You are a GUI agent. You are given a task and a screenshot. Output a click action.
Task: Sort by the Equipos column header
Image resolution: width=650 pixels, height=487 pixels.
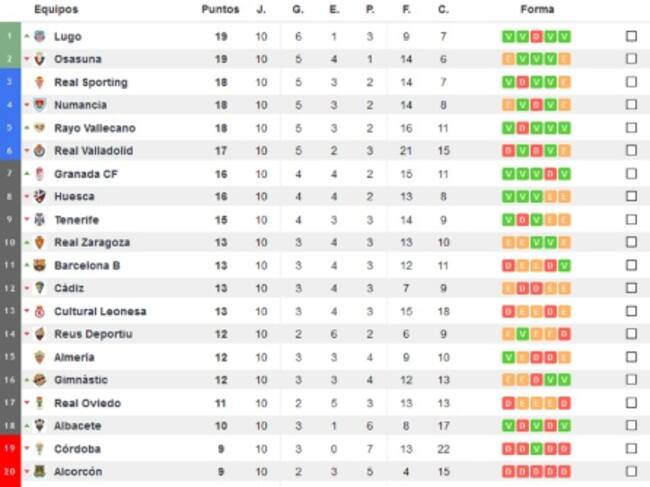[56, 9]
